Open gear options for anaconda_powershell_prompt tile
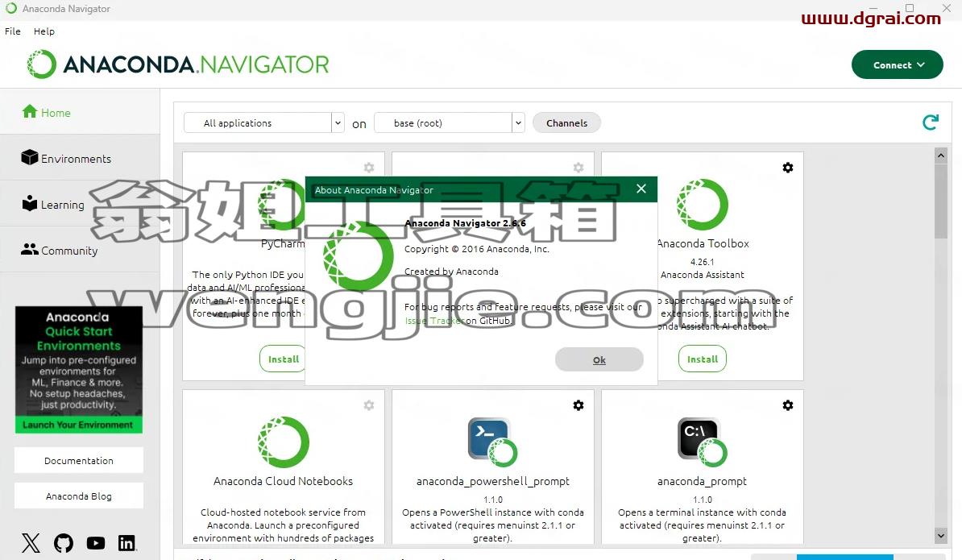Viewport: 962px width, 560px height. click(x=578, y=405)
